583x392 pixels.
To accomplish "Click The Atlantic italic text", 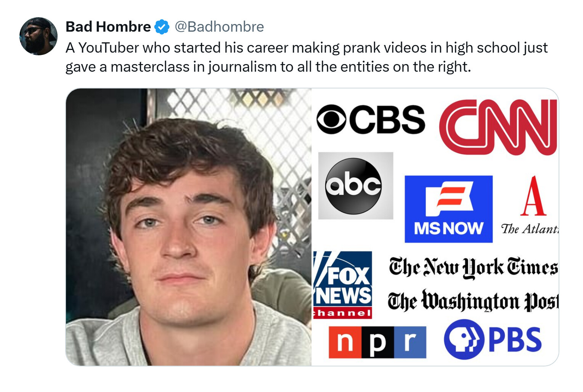I will click(530, 229).
